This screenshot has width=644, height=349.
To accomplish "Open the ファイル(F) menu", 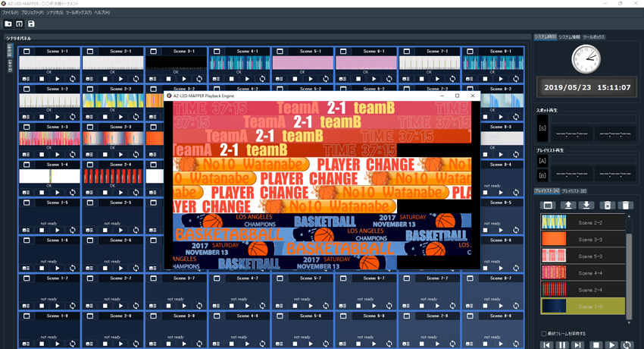I will click(x=10, y=13).
